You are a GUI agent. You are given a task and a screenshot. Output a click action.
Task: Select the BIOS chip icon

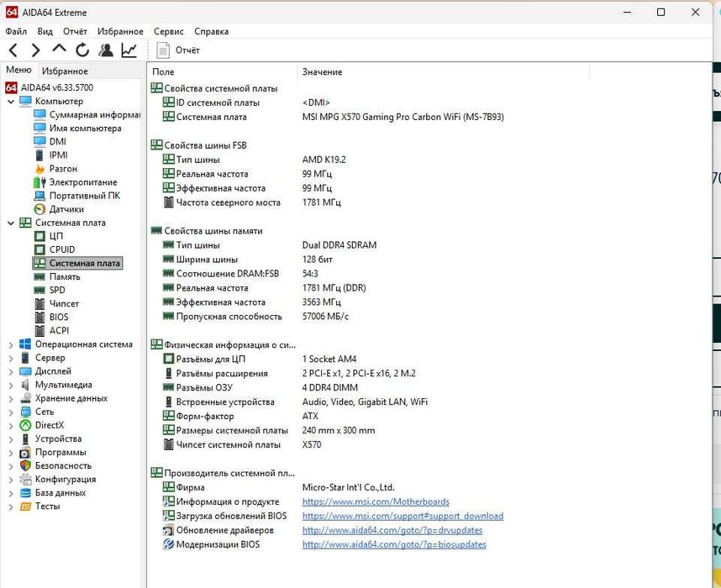click(39, 318)
